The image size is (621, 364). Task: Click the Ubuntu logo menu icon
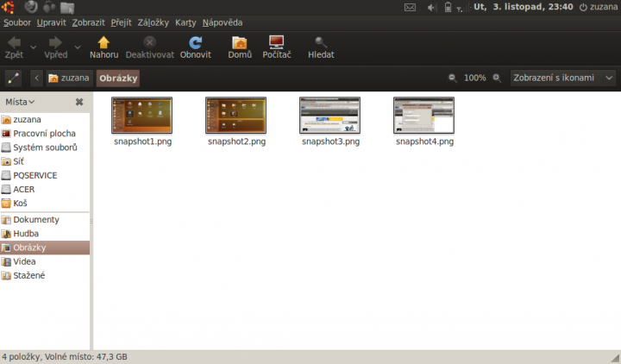pyautogui.click(x=8, y=7)
